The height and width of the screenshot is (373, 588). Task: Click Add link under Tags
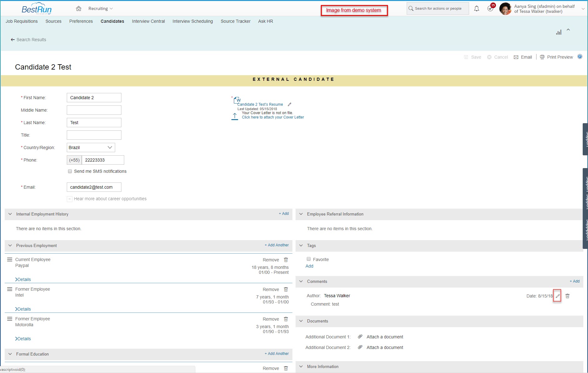pyautogui.click(x=309, y=266)
